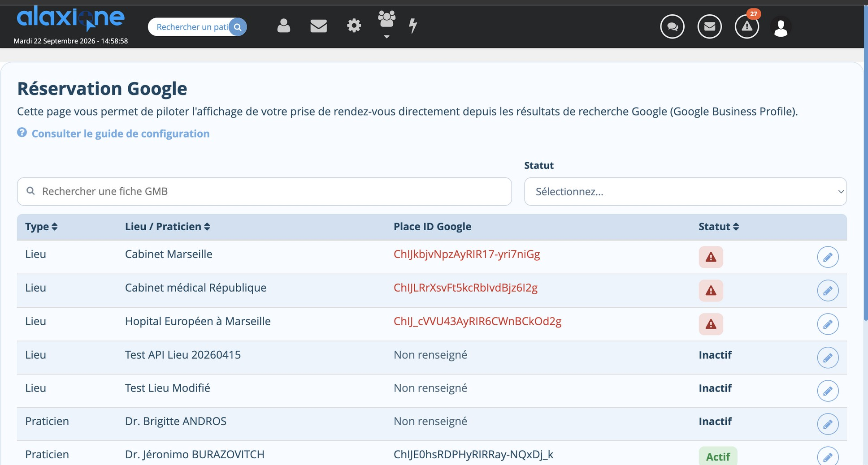Click Place ID ChIJE0hsRDPHyRIRRay-NQxDj_k

(x=473, y=455)
